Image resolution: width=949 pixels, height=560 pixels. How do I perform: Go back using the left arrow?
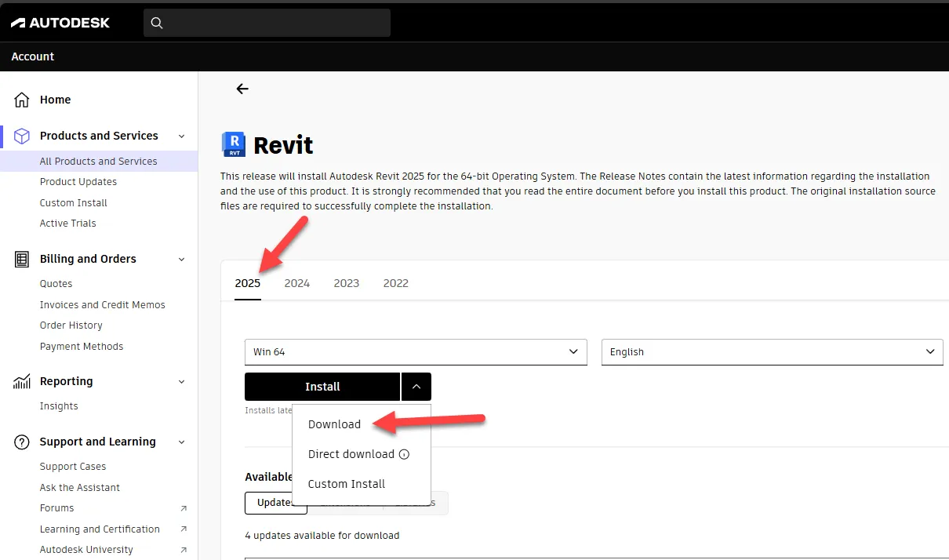(x=242, y=89)
